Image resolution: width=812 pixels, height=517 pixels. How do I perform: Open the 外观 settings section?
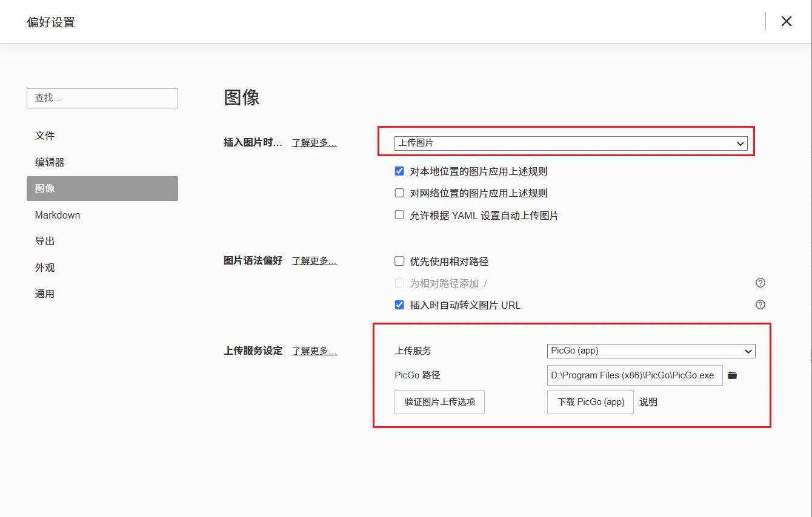pos(45,267)
